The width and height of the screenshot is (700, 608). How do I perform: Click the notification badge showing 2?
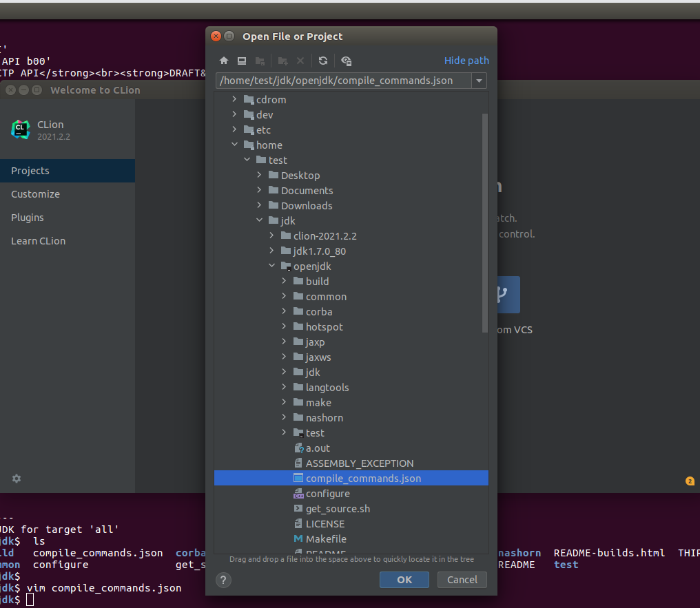(690, 481)
